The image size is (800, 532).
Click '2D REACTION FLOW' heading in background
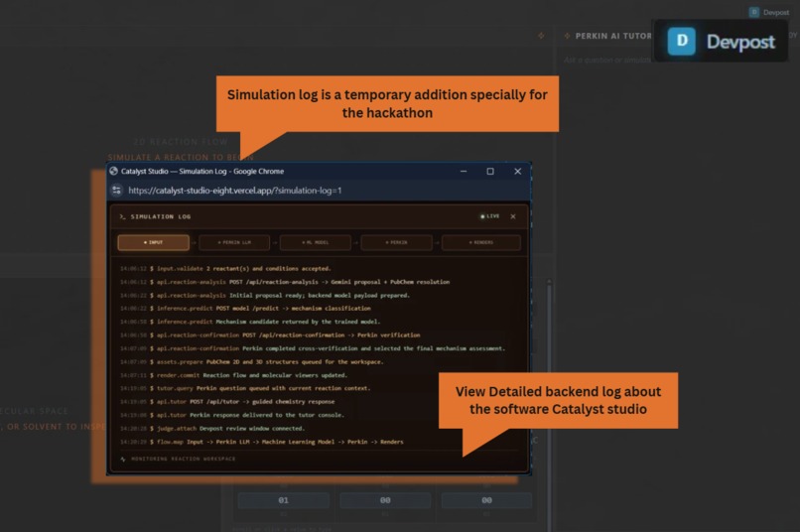point(180,142)
